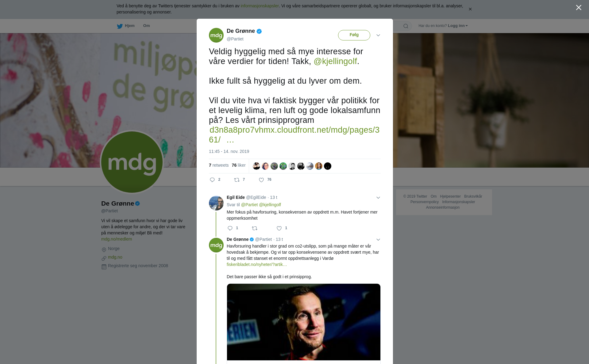Open the Logg inn dropdown
Viewport: 589px width, 364px height.
point(458,26)
